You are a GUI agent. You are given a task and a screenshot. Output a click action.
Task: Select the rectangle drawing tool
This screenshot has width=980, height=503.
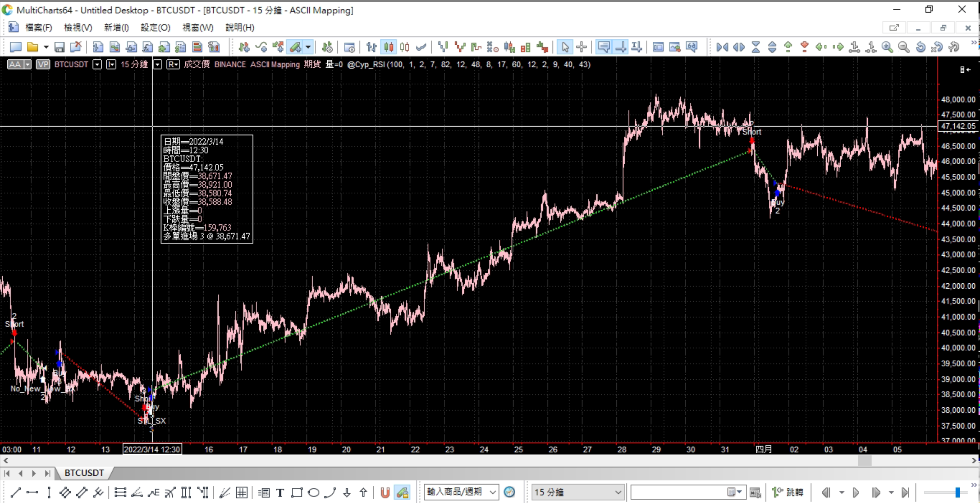click(297, 492)
